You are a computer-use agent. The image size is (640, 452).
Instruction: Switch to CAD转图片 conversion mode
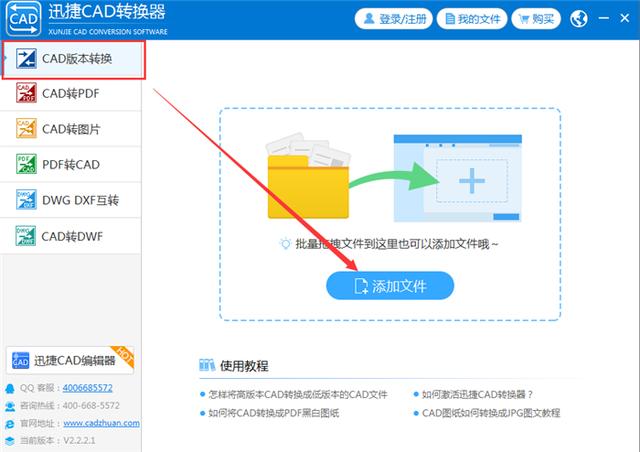pos(71,129)
